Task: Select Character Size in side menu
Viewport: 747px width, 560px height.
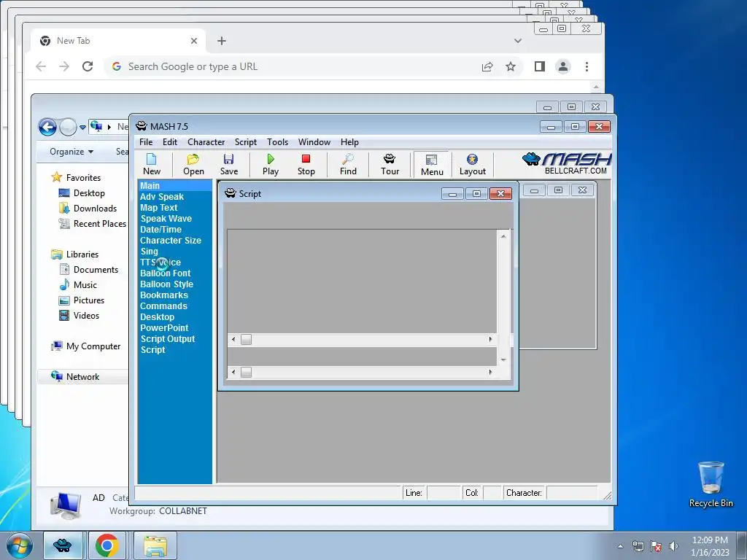Action: pyautogui.click(x=171, y=241)
